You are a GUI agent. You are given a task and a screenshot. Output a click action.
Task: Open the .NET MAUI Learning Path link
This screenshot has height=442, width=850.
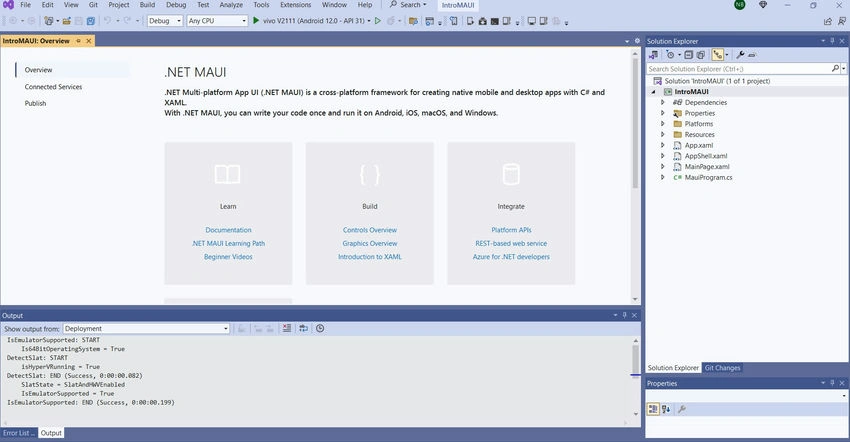(228, 244)
